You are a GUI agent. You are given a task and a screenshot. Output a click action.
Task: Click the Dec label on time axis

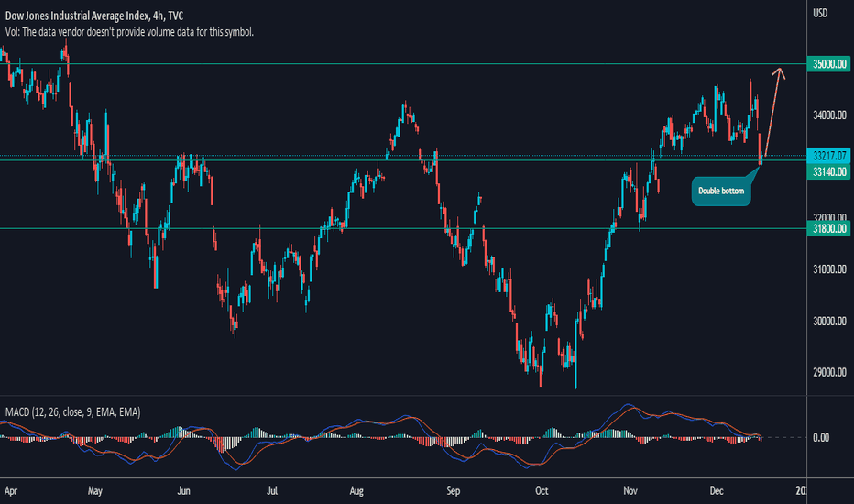coord(717,491)
